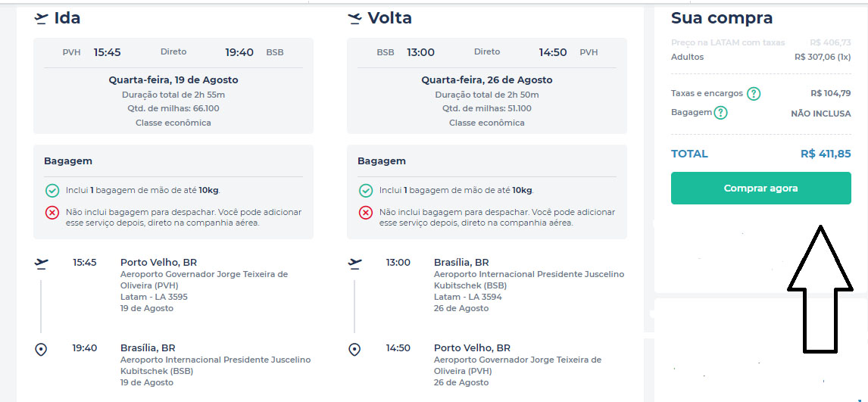Click the Adultos R$ 307,06 price line

pos(822,57)
